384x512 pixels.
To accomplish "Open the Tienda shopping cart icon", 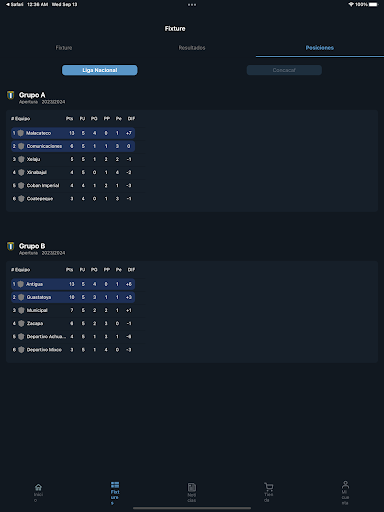I will click(269, 487).
